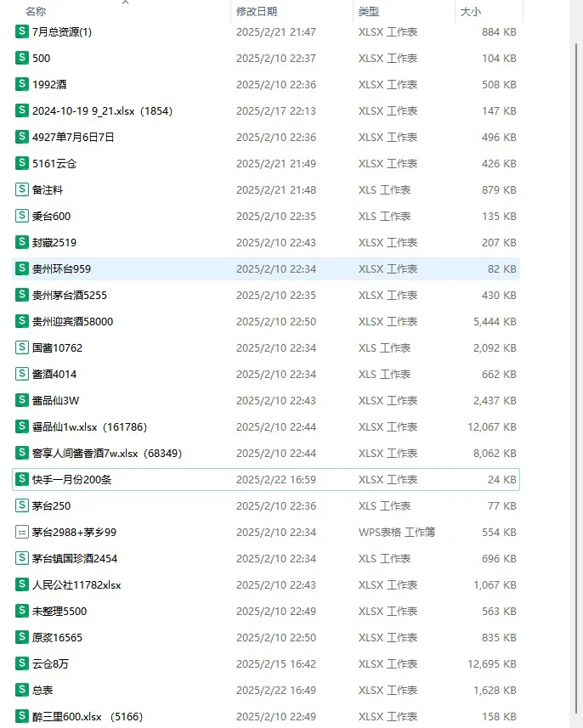
Task: Click the file name 未整理5500
Action: 59,611
